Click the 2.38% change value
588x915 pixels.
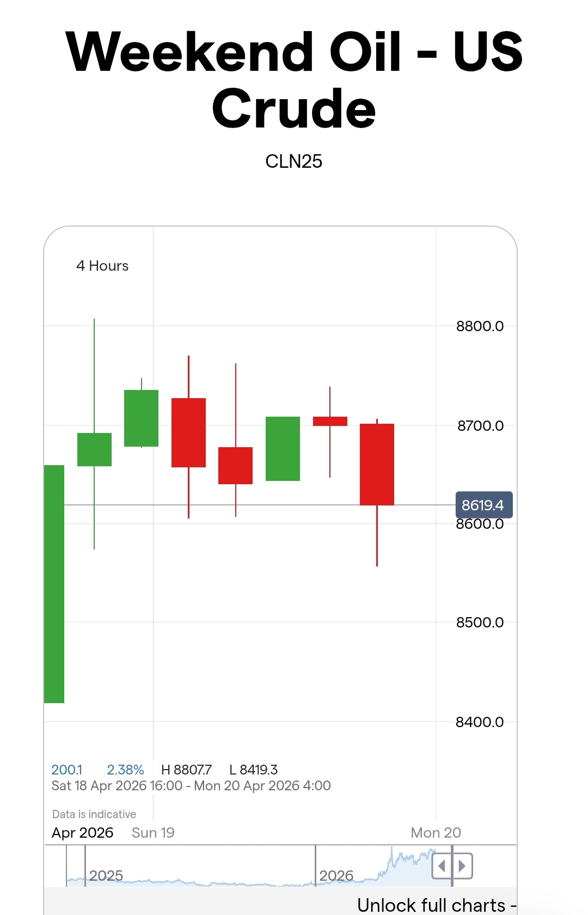(125, 770)
